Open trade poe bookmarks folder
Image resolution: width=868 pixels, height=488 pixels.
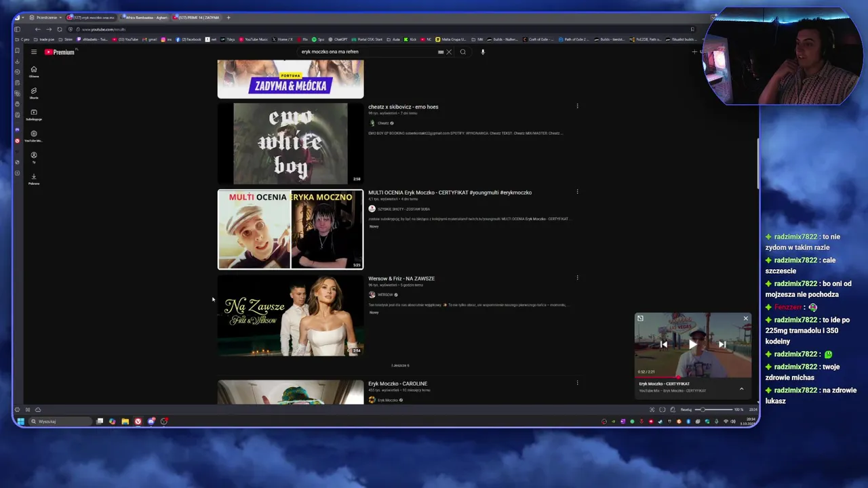pos(45,39)
